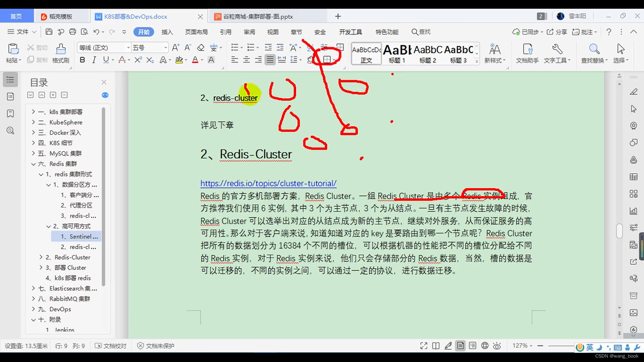This screenshot has width=644, height=362.
Task: Toggle Superscript formatting
Action: pyautogui.click(x=138, y=60)
